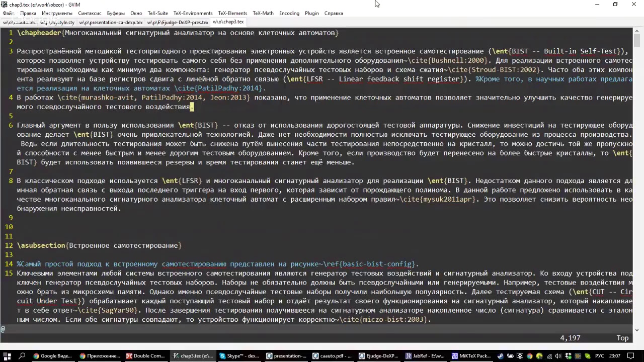Open the Файл menu
Screen dimensions: 644x362
(x=8, y=13)
